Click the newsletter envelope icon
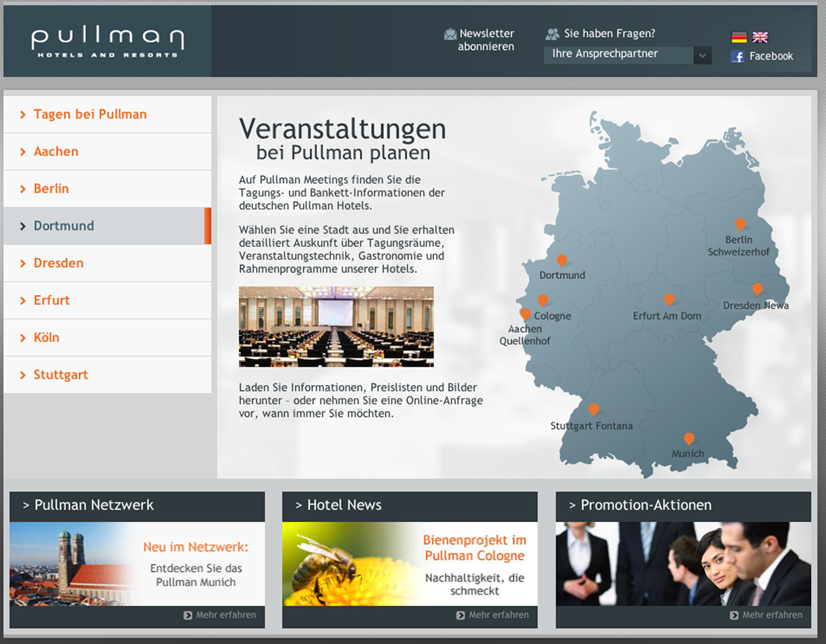The width and height of the screenshot is (826, 644). coord(450,34)
